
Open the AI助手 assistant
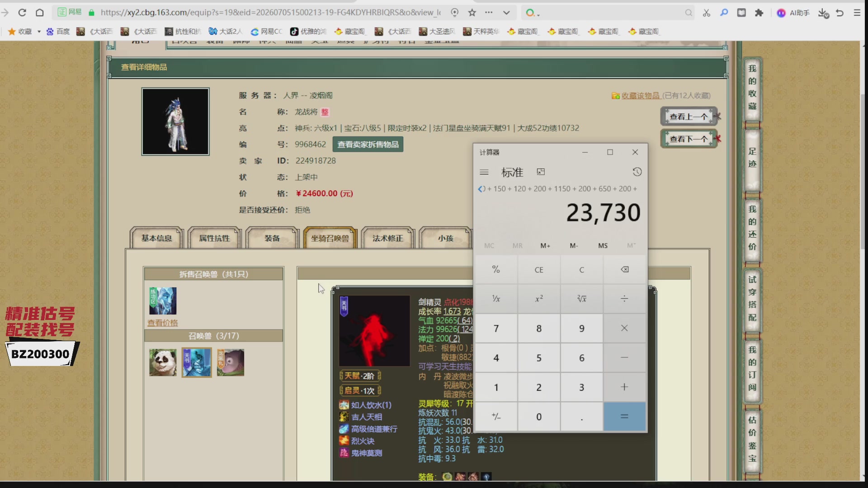[793, 13]
